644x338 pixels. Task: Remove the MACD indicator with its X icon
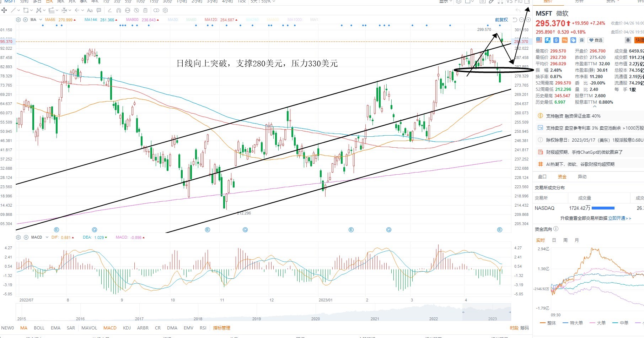tap(26, 237)
